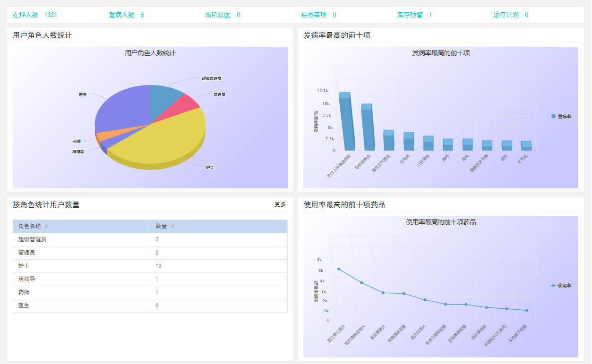Select the 护士 table row name cell
Viewport: 592px width, 364px height.
tap(81, 266)
